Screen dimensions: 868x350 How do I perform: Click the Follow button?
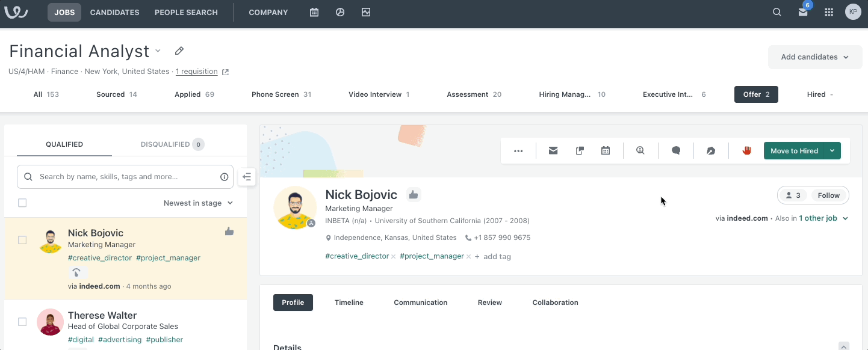pos(828,195)
